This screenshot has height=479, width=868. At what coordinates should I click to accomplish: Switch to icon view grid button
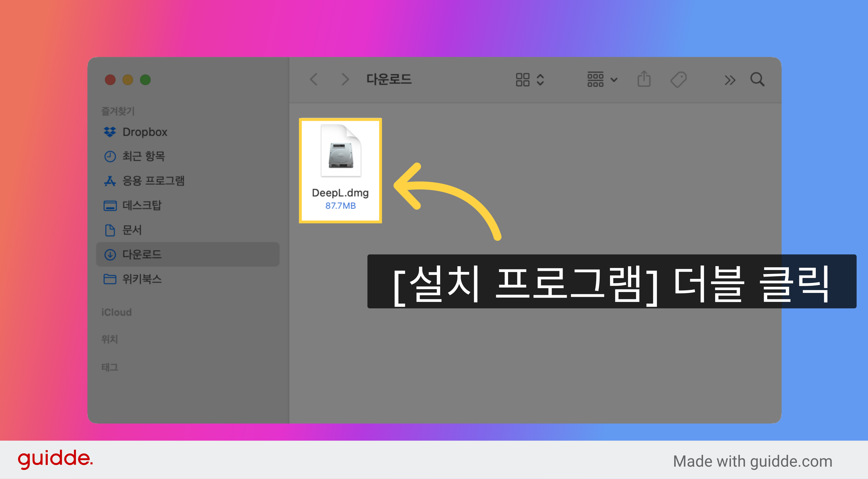click(x=523, y=80)
